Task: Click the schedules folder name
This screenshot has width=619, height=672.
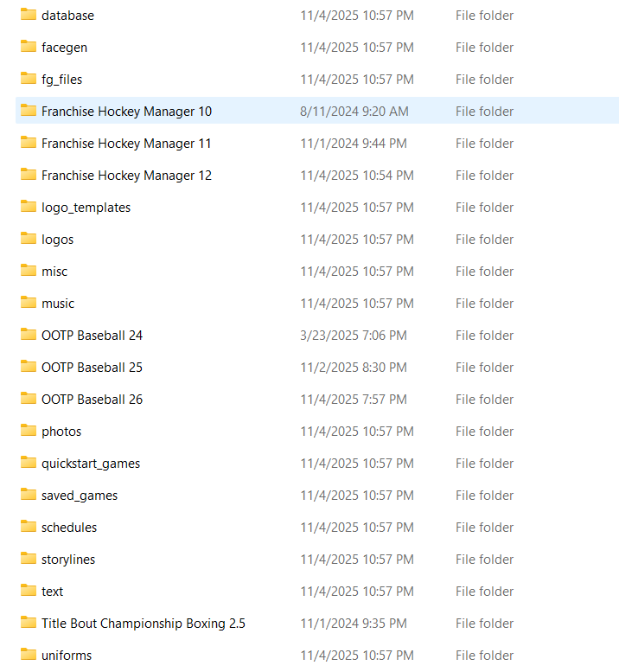Action: [x=69, y=527]
